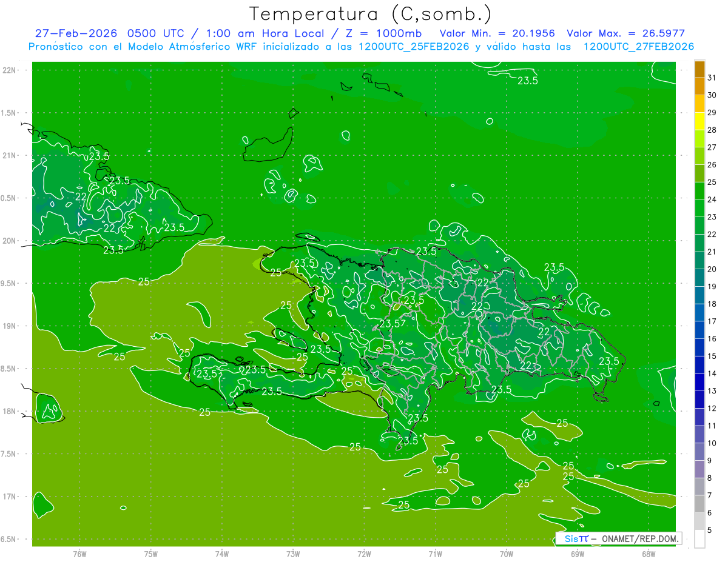Click the legend value 10
Image resolution: width=728 pixels, height=562 pixels.
tap(712, 443)
